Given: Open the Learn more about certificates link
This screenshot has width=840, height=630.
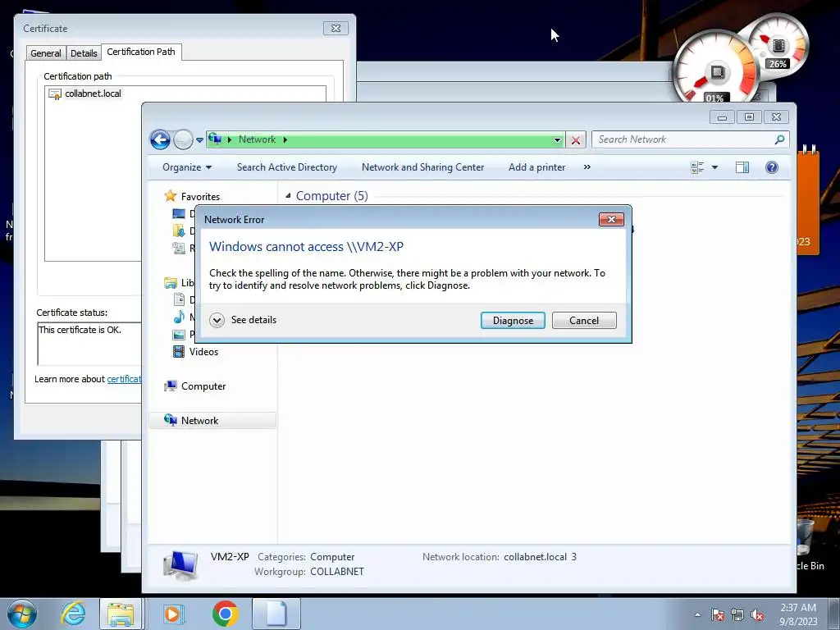Looking at the screenshot, I should pos(124,379).
